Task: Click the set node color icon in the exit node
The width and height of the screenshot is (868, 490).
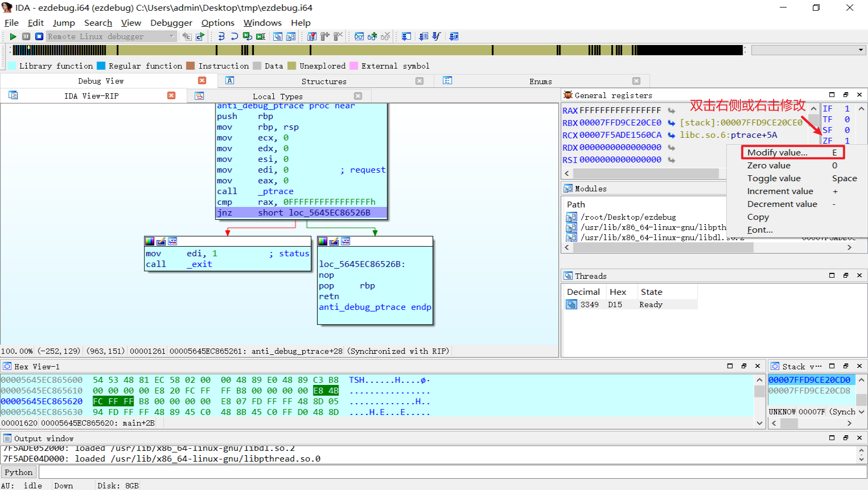Action: [x=149, y=241]
